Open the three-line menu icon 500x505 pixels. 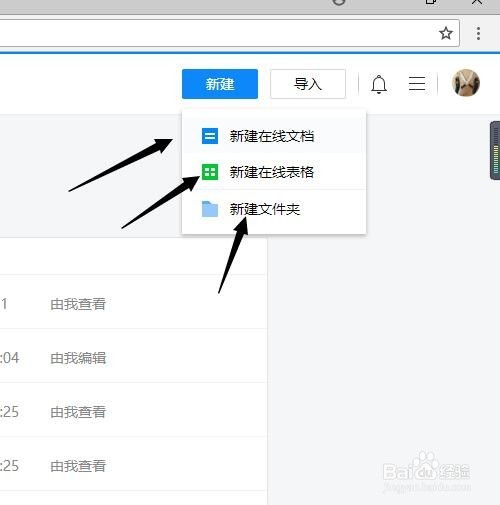[x=417, y=83]
